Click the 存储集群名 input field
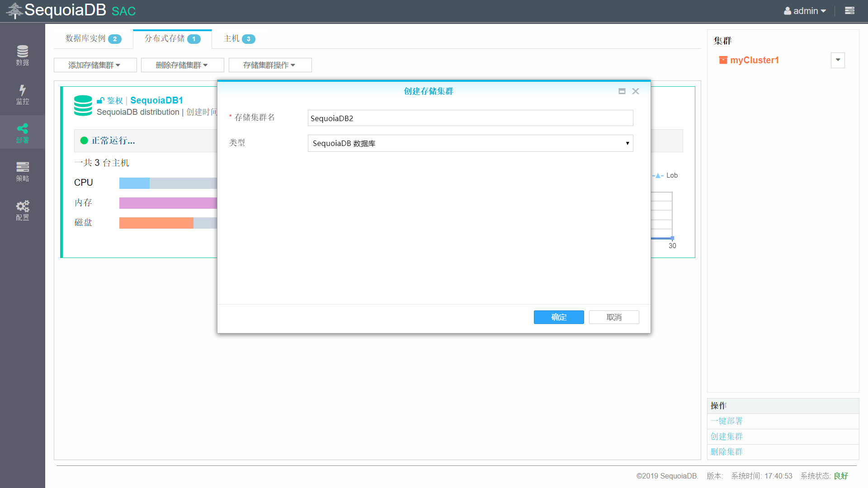 click(x=470, y=118)
